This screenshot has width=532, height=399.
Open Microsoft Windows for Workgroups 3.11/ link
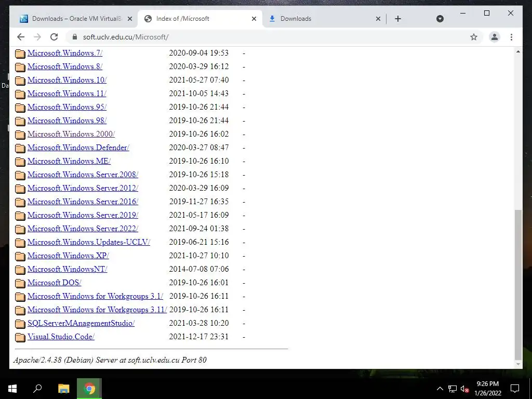point(97,310)
